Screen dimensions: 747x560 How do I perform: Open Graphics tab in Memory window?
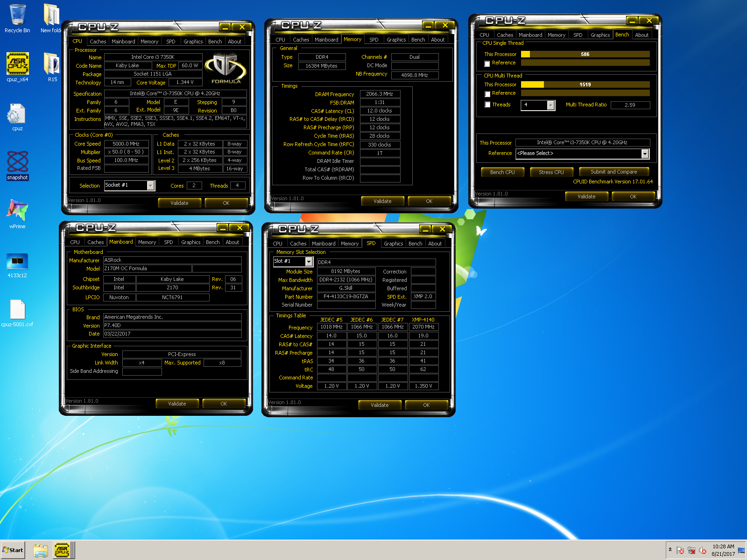point(396,40)
